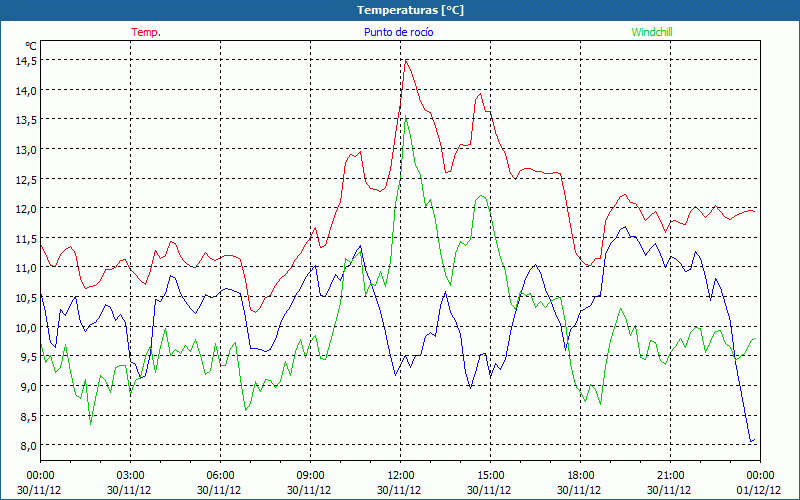Select the red Temp. legend label
This screenshot has height=500, width=800.
point(146,32)
